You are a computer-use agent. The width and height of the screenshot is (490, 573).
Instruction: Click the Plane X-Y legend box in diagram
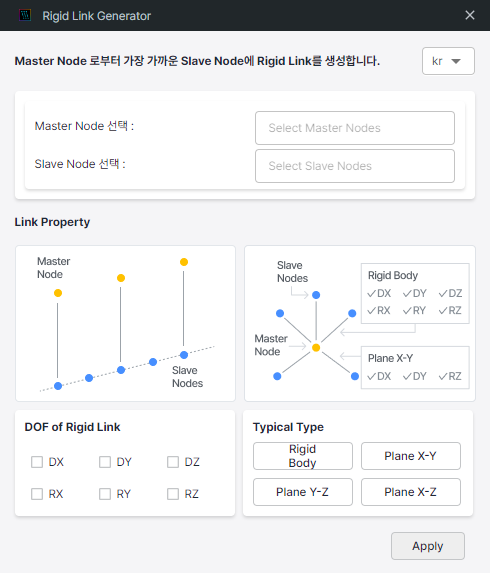[x=415, y=368]
